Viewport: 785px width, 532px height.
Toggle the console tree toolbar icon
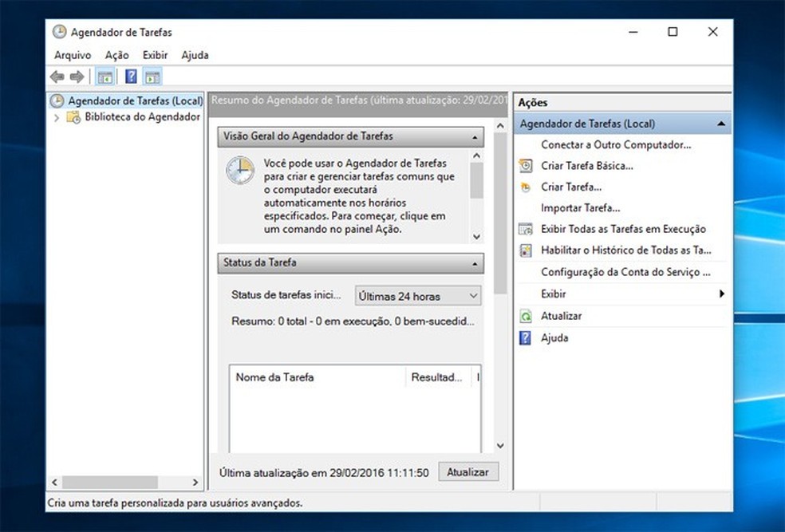tap(105, 76)
